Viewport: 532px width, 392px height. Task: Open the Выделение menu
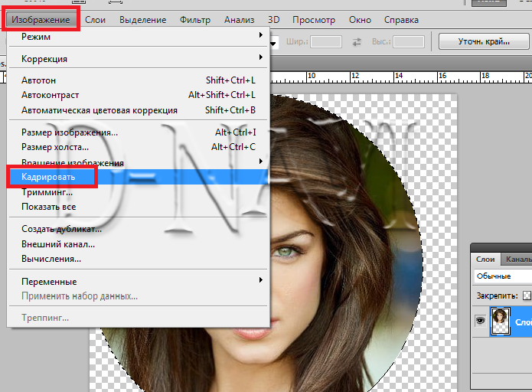(142, 20)
